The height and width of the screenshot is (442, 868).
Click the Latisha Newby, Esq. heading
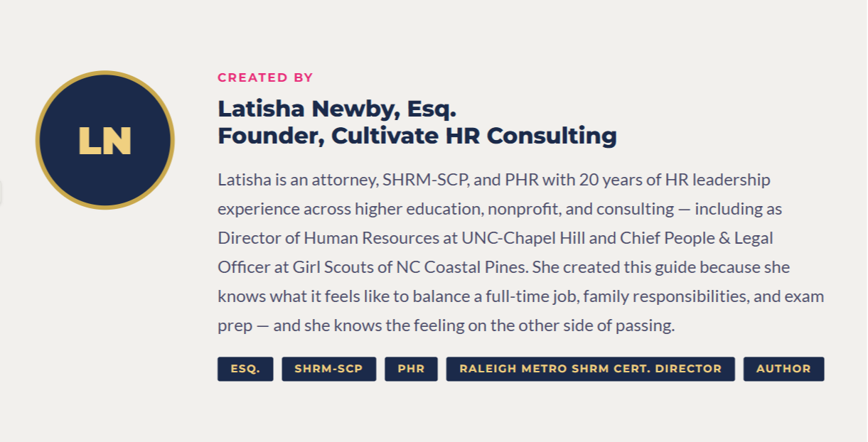point(336,109)
